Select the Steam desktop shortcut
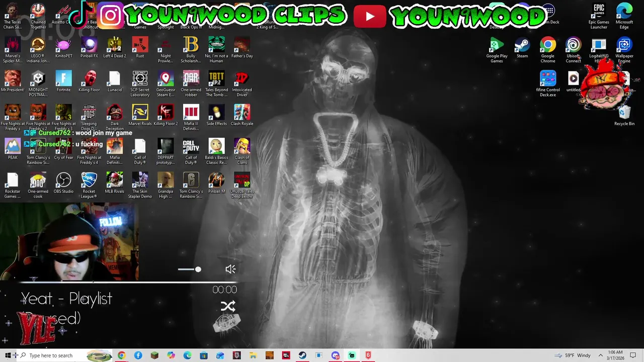 (522, 48)
